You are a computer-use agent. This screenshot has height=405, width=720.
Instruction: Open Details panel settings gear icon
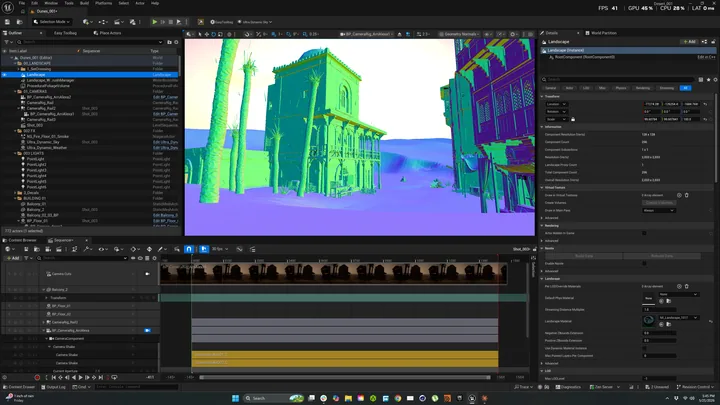click(x=715, y=79)
